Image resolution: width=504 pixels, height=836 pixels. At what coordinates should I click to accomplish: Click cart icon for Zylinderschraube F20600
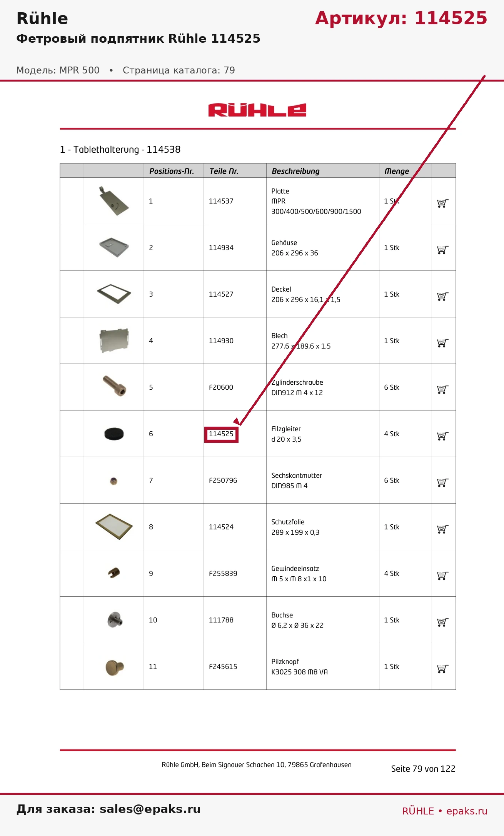click(x=443, y=389)
